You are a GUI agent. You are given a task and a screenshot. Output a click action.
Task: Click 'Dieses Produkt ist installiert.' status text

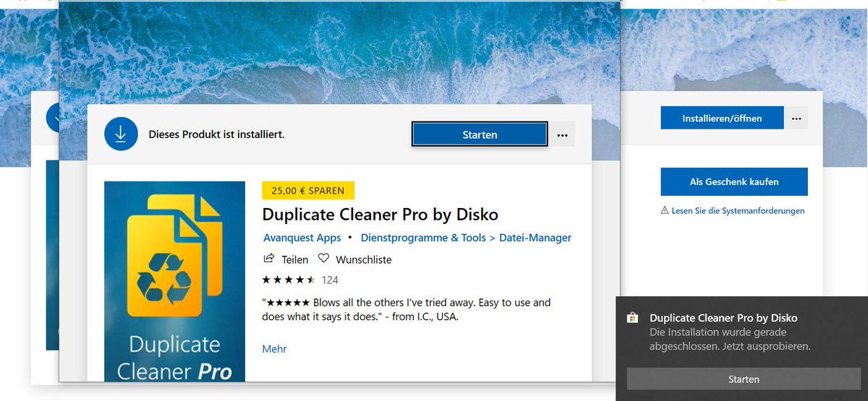[216, 134]
